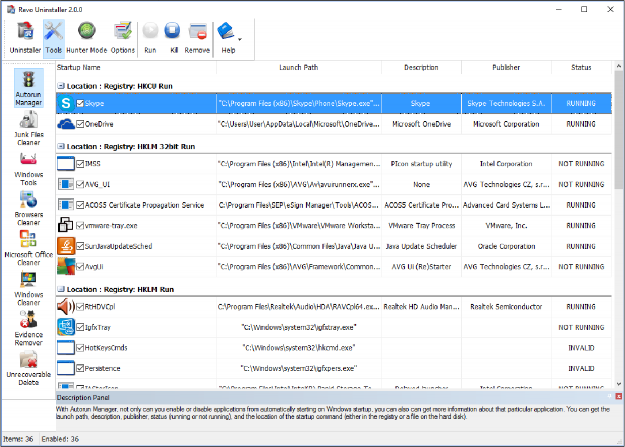
Task: Uncheck the OneDrive startup checkbox
Action: click(80, 124)
